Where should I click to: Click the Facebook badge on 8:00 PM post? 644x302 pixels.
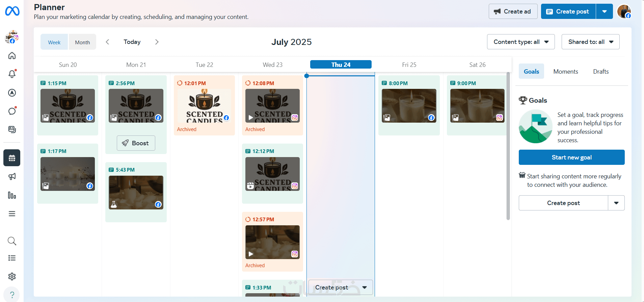[431, 118]
